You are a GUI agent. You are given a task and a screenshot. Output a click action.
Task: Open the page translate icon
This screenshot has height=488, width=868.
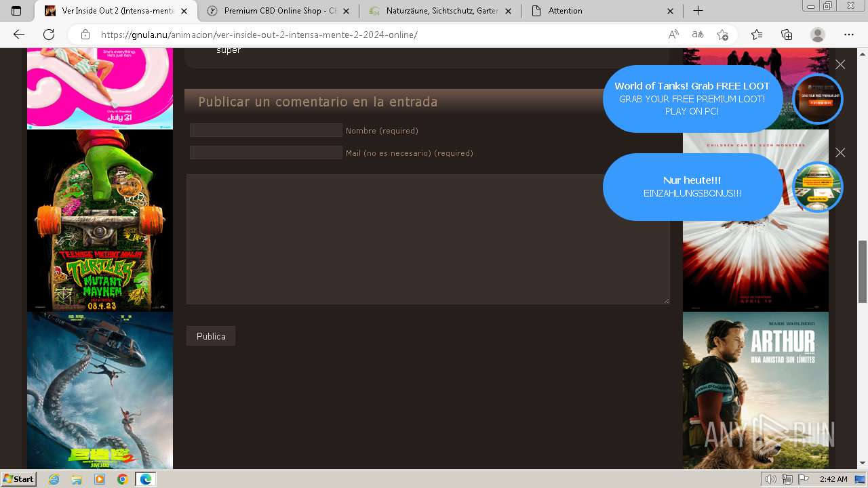(x=698, y=35)
